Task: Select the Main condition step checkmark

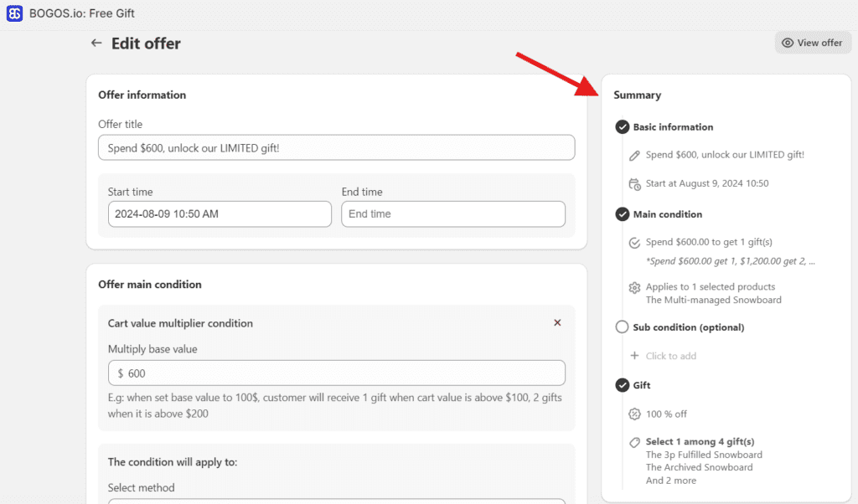Action: [x=622, y=214]
